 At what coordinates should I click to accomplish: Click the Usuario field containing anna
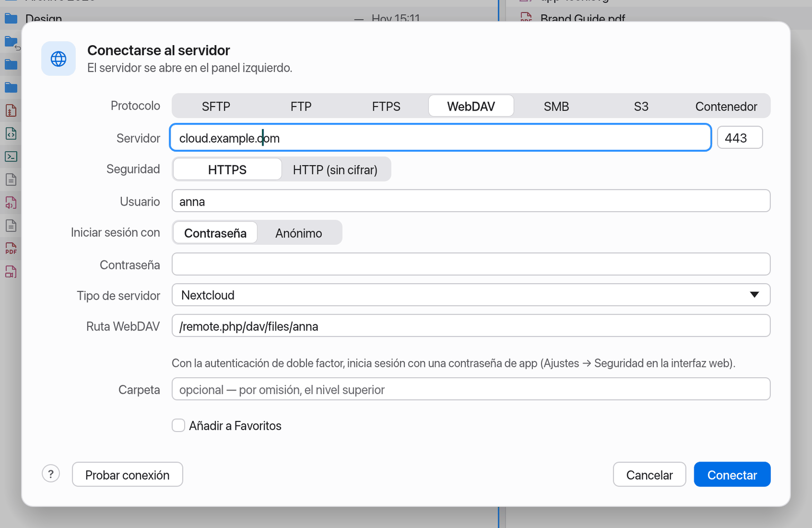coord(471,201)
